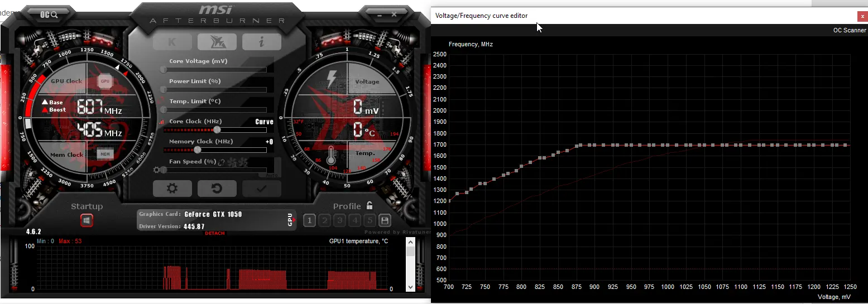Open the information i button
The height and width of the screenshot is (304, 868).
point(262,42)
